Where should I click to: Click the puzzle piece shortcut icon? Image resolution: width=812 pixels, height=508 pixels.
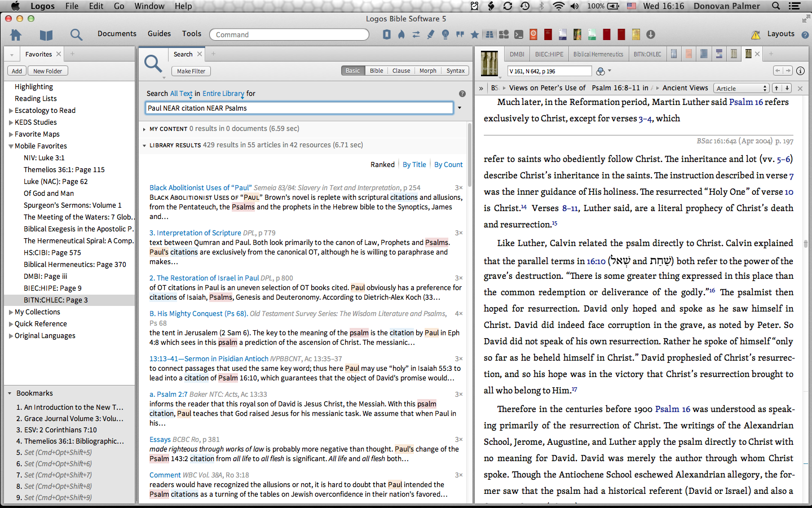[504, 34]
